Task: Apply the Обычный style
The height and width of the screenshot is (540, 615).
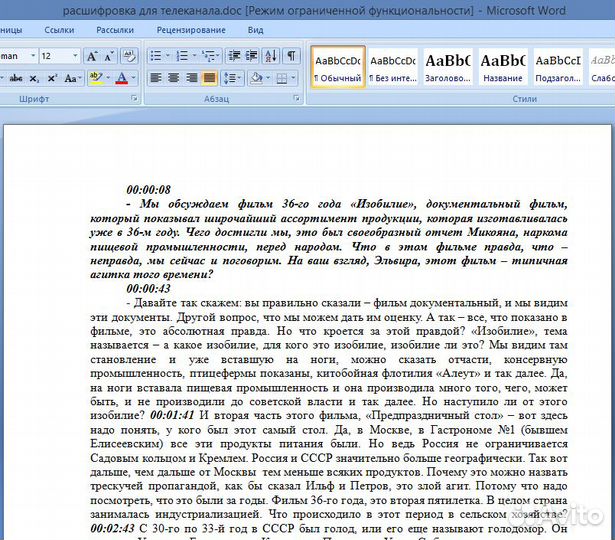Action: pos(338,67)
